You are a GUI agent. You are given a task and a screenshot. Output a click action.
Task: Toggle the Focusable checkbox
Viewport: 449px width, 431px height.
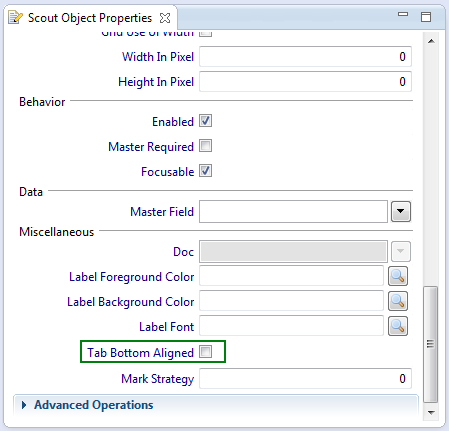(x=205, y=171)
